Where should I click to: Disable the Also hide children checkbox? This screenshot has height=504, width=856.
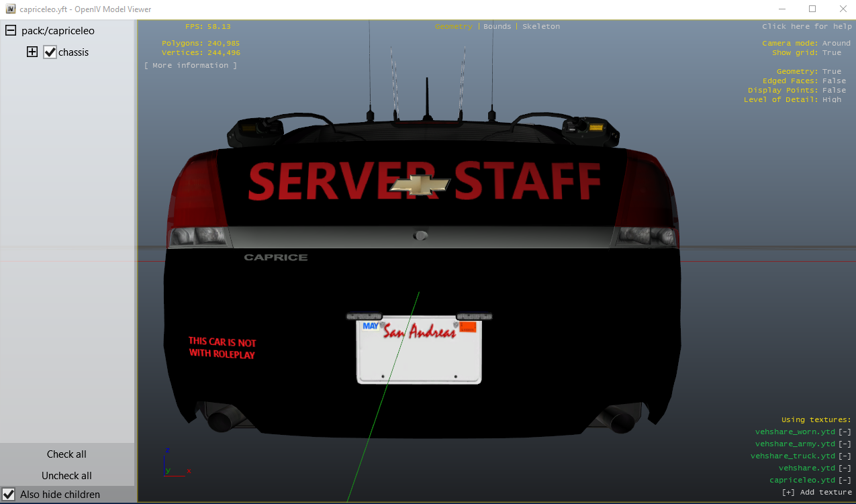[x=9, y=495]
